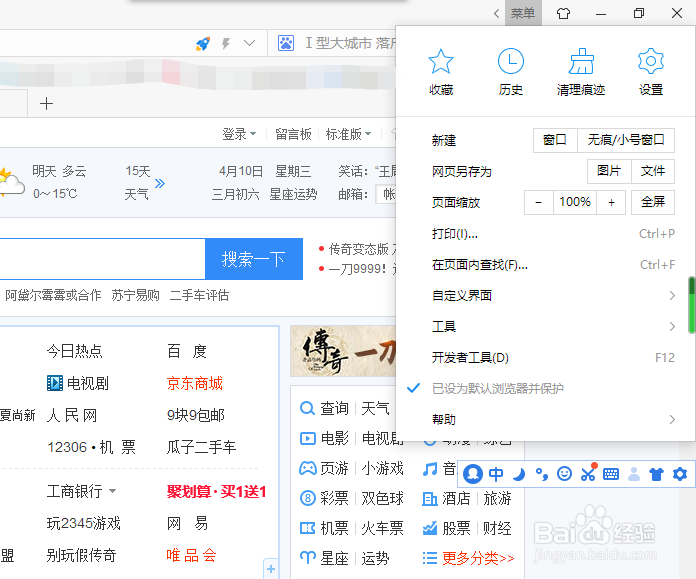
Task: Open the IME skin shirt icon
Action: pos(656,474)
